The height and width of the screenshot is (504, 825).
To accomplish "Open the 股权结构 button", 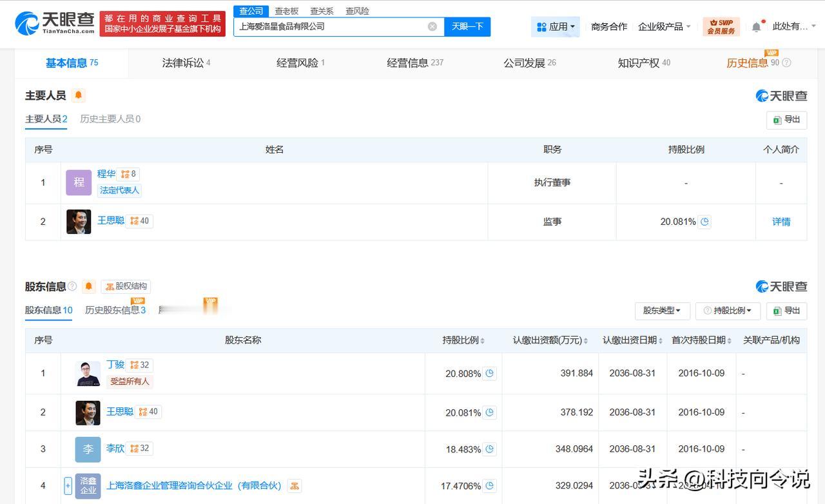I will point(126,286).
